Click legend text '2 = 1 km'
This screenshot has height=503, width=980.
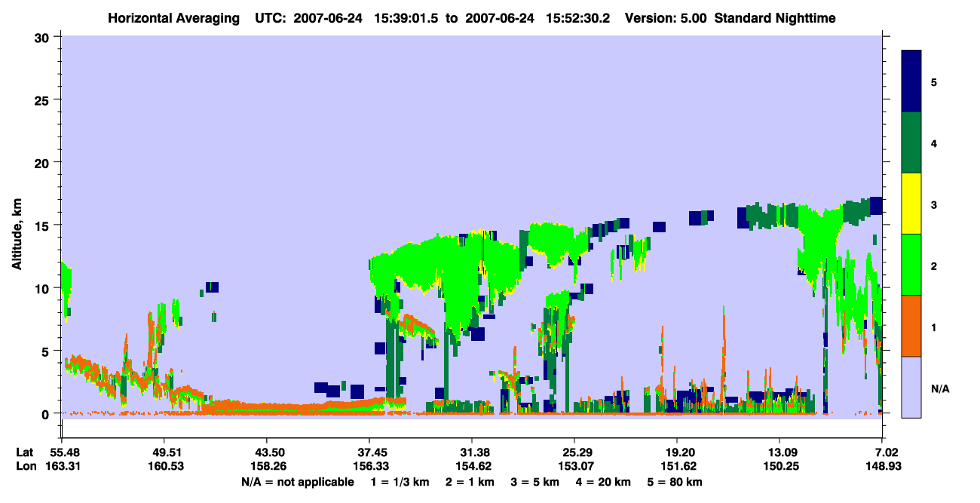(x=470, y=482)
